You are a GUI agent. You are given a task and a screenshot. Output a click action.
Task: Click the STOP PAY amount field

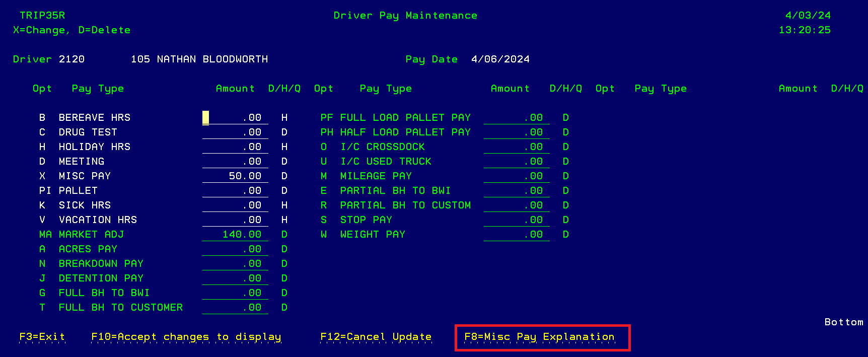coord(517,220)
